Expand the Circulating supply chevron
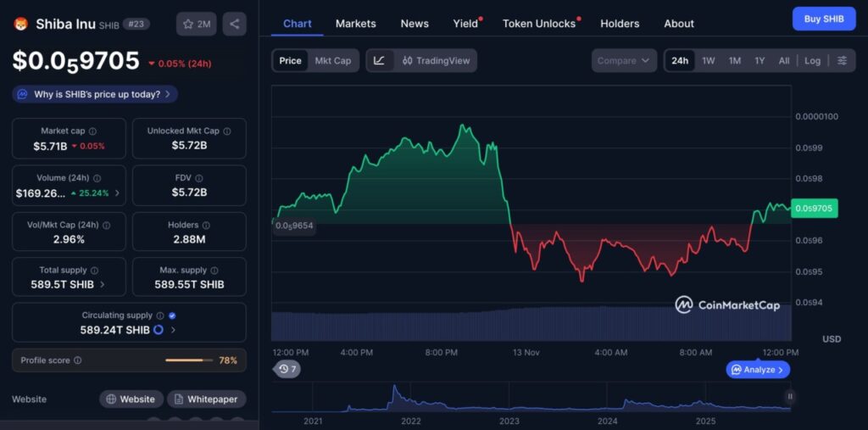This screenshot has width=868, height=430. [x=173, y=330]
